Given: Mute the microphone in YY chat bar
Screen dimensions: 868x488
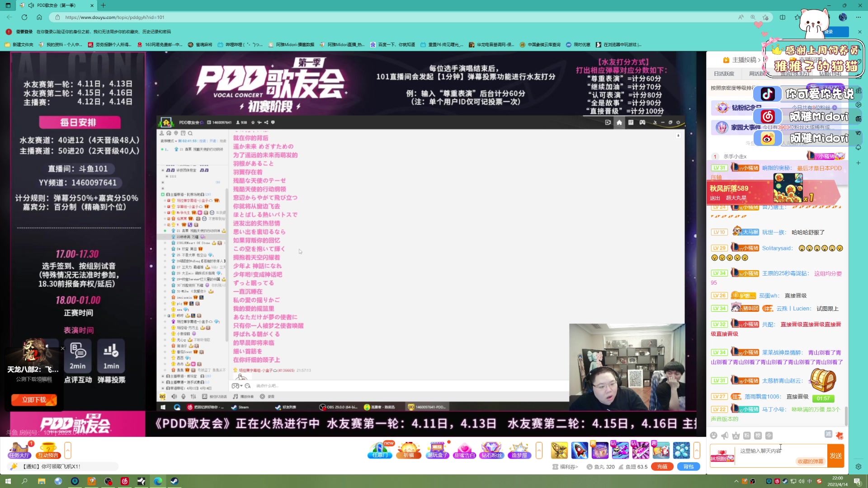Looking at the screenshot, I should coord(183,396).
